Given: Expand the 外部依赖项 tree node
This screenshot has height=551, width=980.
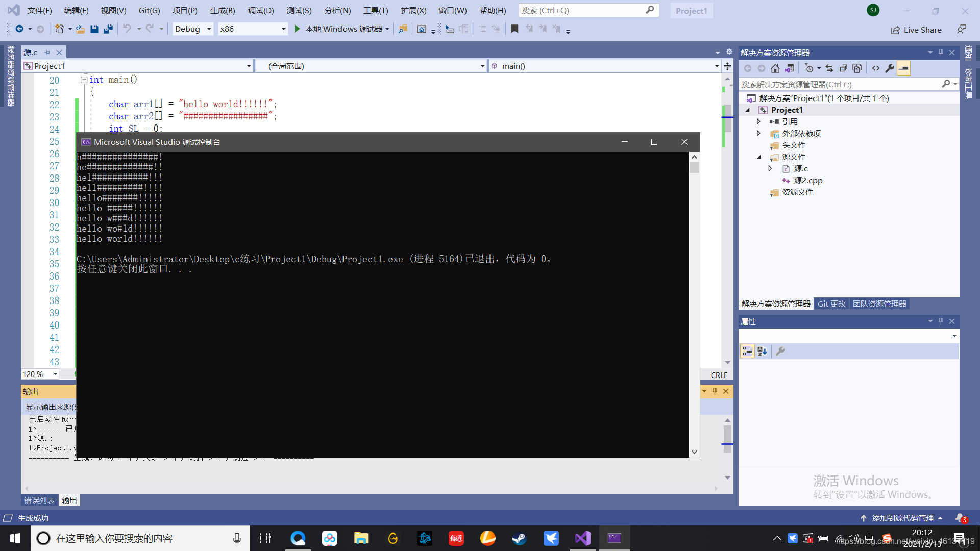Looking at the screenshot, I should pos(758,133).
